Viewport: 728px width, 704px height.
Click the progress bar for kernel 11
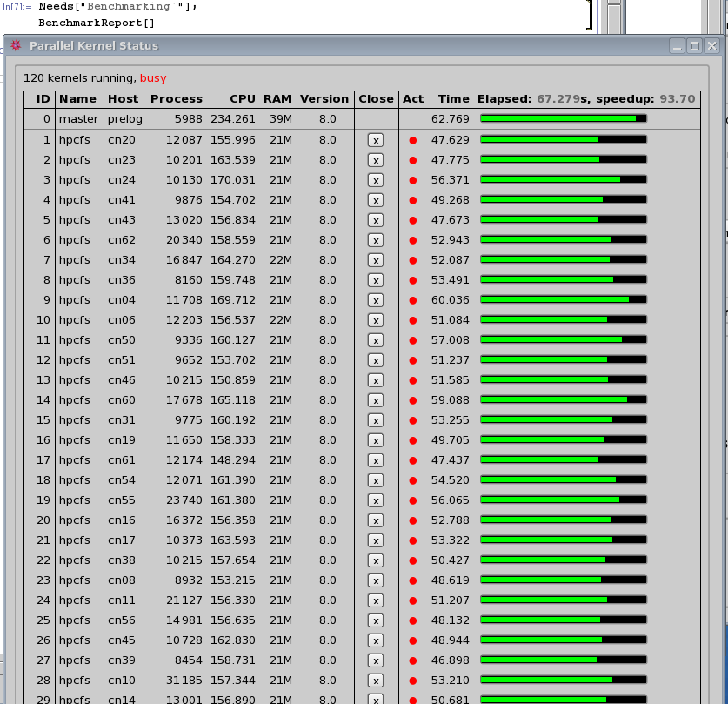pos(563,339)
